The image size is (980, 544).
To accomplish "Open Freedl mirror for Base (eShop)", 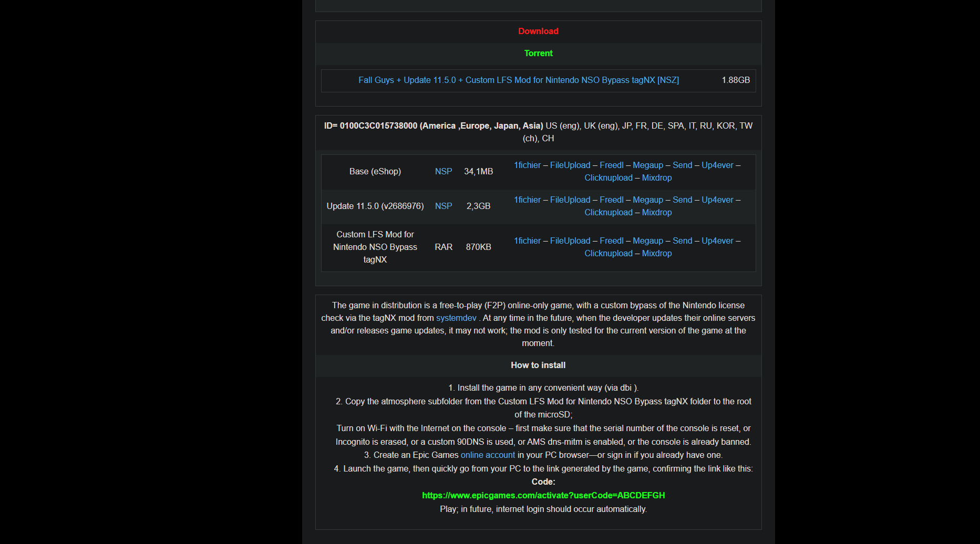I will tap(612, 165).
